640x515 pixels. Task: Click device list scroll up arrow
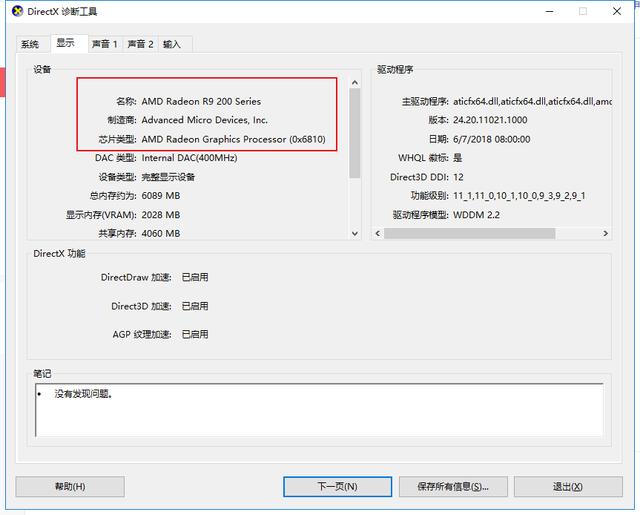click(x=355, y=83)
